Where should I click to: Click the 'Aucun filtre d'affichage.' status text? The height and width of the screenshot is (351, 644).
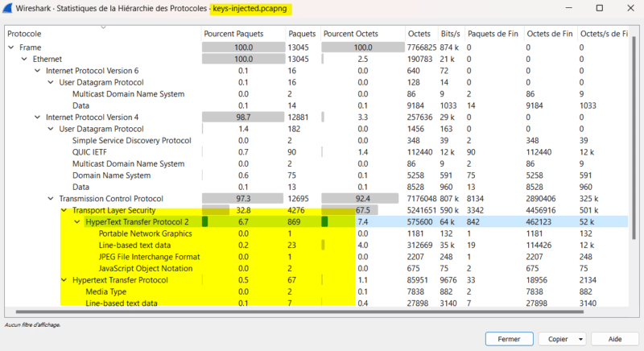point(32,324)
